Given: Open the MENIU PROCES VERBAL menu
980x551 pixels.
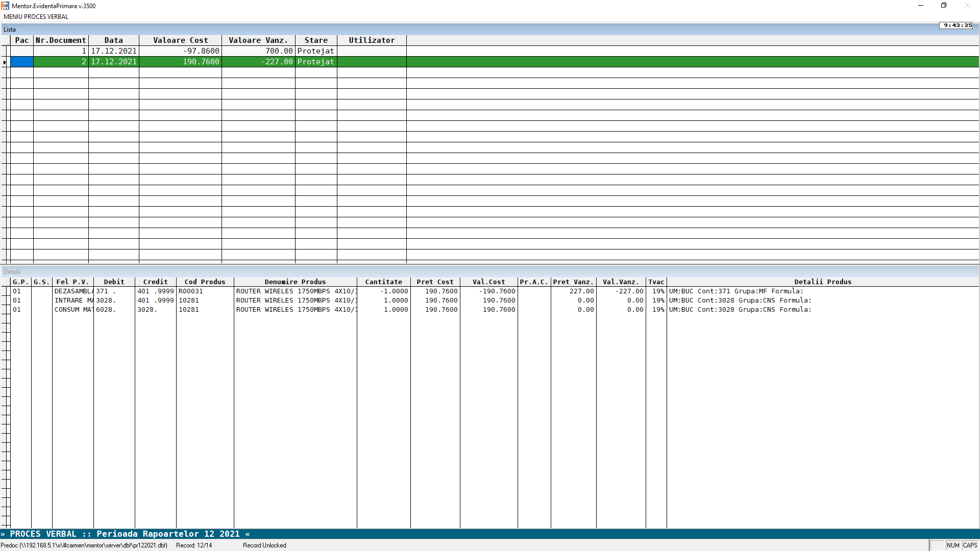Looking at the screenshot, I should tap(36, 16).
